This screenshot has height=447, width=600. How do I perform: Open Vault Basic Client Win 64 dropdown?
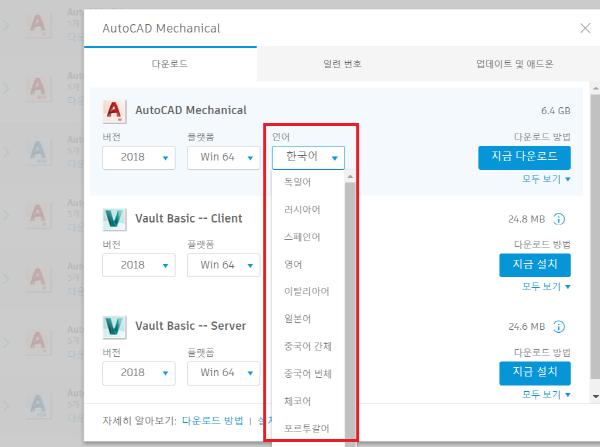223,265
